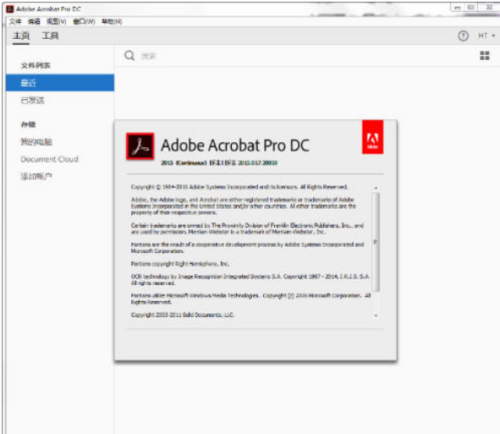Click the help question mark icon
Image resolution: width=500 pixels, height=434 pixels.
463,36
